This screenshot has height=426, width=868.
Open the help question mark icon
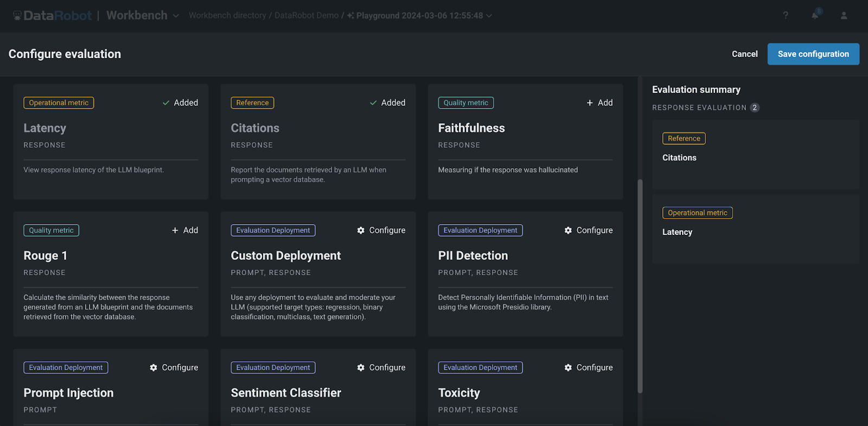785,16
